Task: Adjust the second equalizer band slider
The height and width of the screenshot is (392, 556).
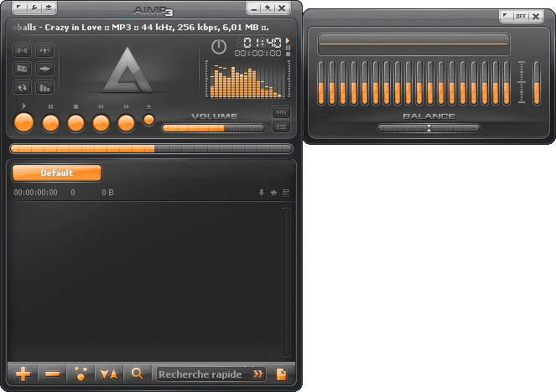Action: click(332, 83)
